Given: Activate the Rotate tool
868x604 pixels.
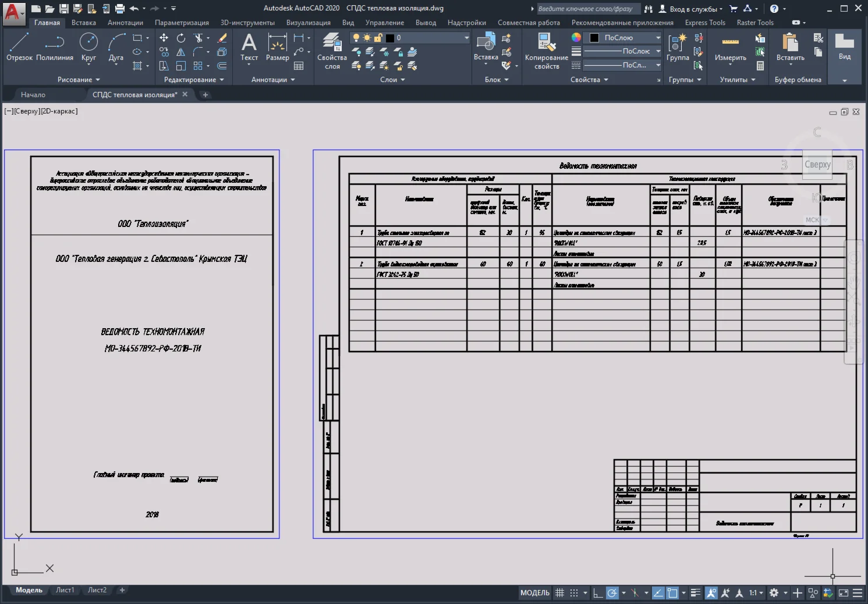Looking at the screenshot, I should [181, 38].
